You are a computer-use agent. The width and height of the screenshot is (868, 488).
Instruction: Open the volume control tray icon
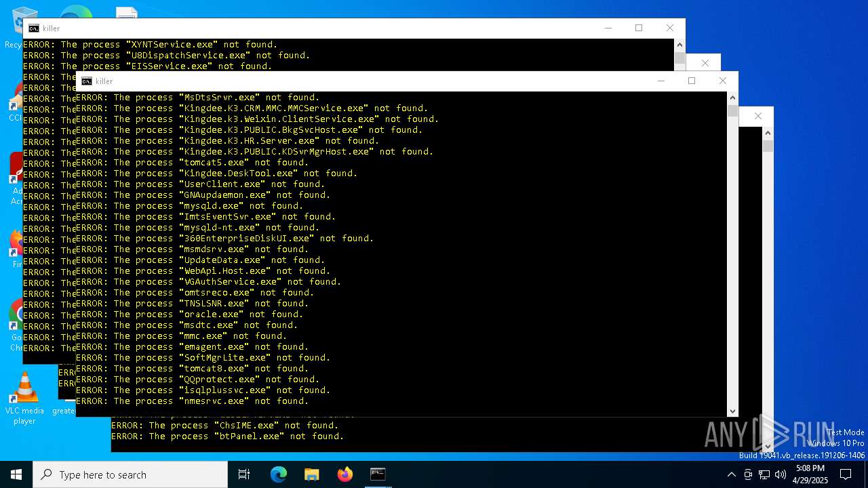[781, 474]
